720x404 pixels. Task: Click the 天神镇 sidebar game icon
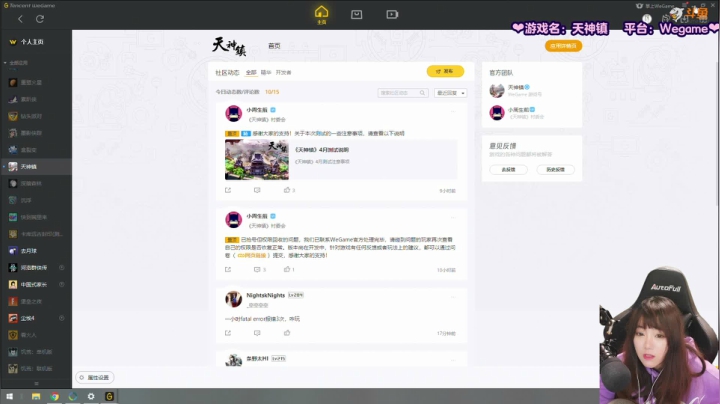pos(13,167)
